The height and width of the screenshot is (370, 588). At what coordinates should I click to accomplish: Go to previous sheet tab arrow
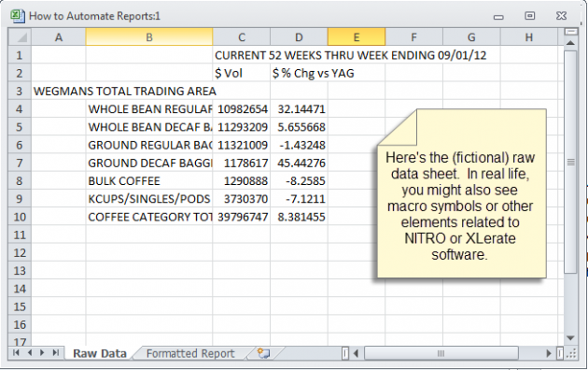[30, 353]
